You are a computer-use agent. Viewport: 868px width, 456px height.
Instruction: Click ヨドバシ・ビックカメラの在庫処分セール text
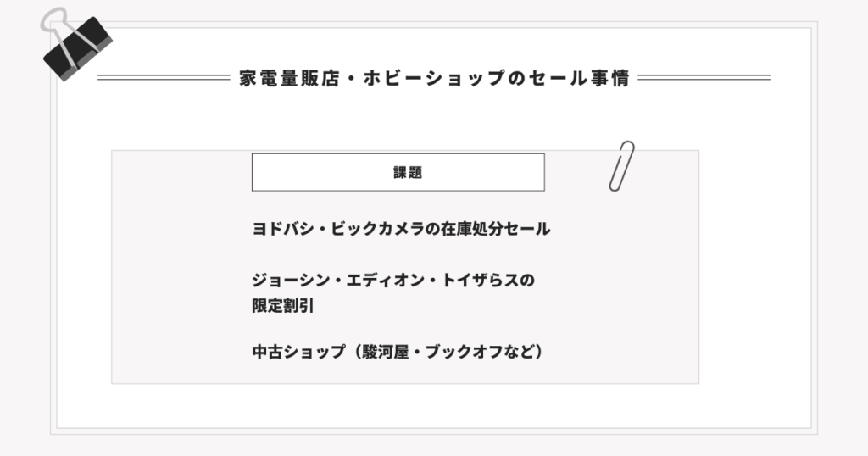coord(401,229)
